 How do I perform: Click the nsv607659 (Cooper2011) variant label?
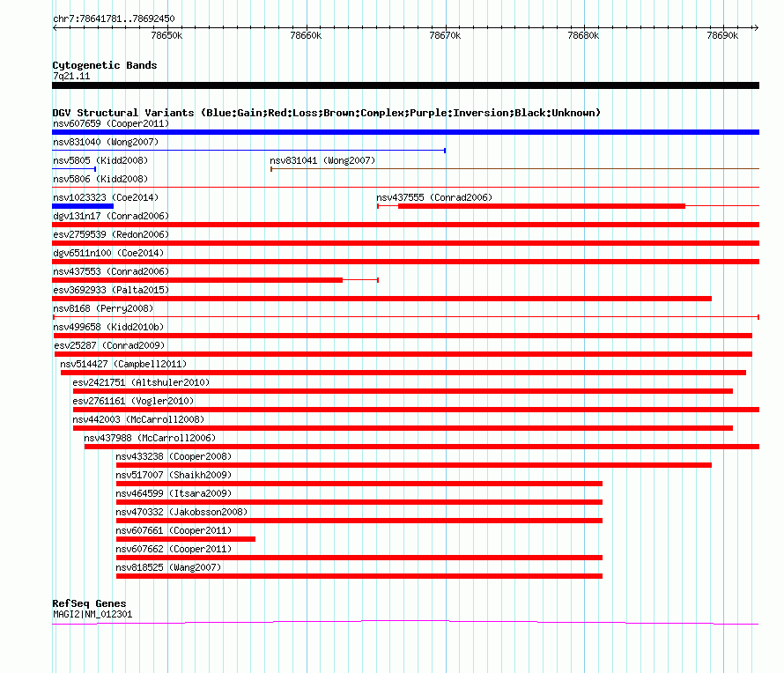(x=111, y=123)
